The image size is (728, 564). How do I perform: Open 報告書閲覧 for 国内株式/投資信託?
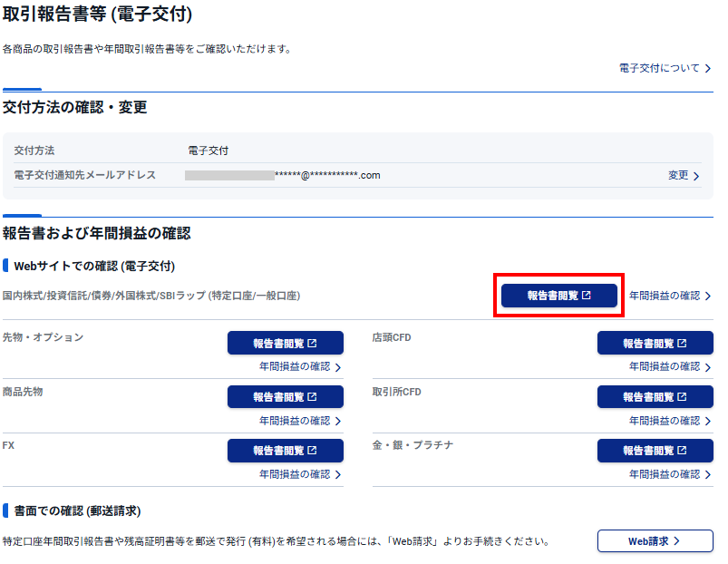(x=558, y=296)
